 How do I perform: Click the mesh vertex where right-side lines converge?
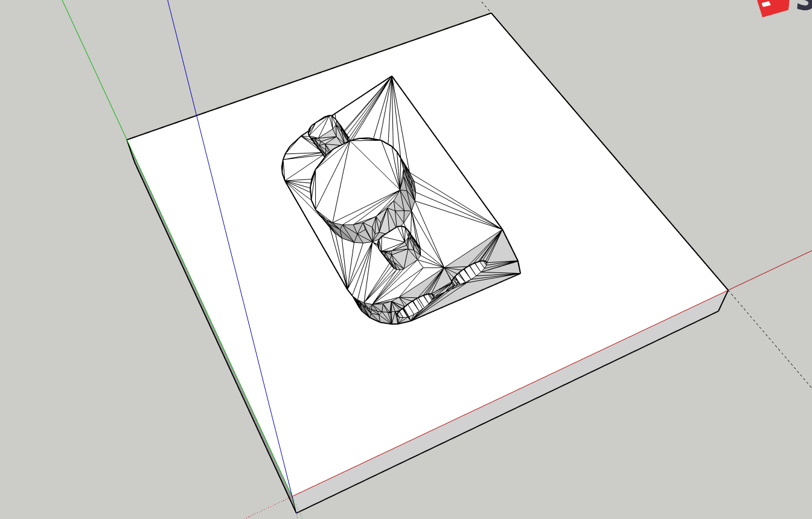coord(502,229)
